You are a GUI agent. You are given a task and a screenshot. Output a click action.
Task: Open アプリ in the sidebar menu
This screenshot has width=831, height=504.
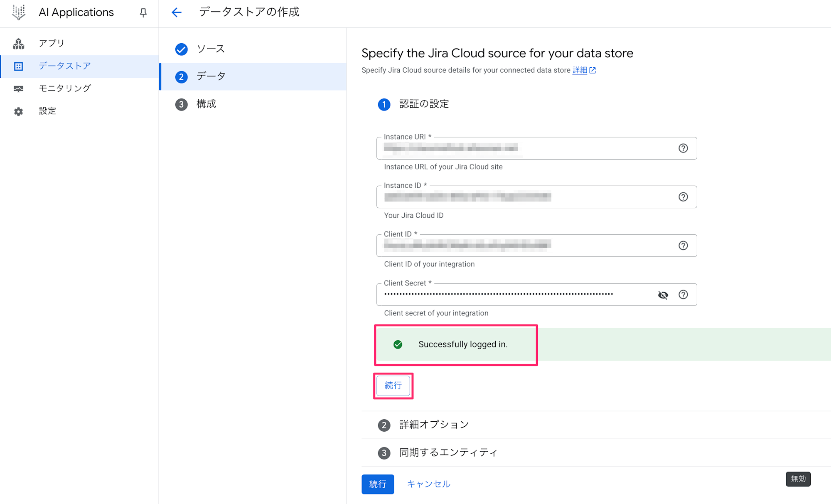coord(79,44)
